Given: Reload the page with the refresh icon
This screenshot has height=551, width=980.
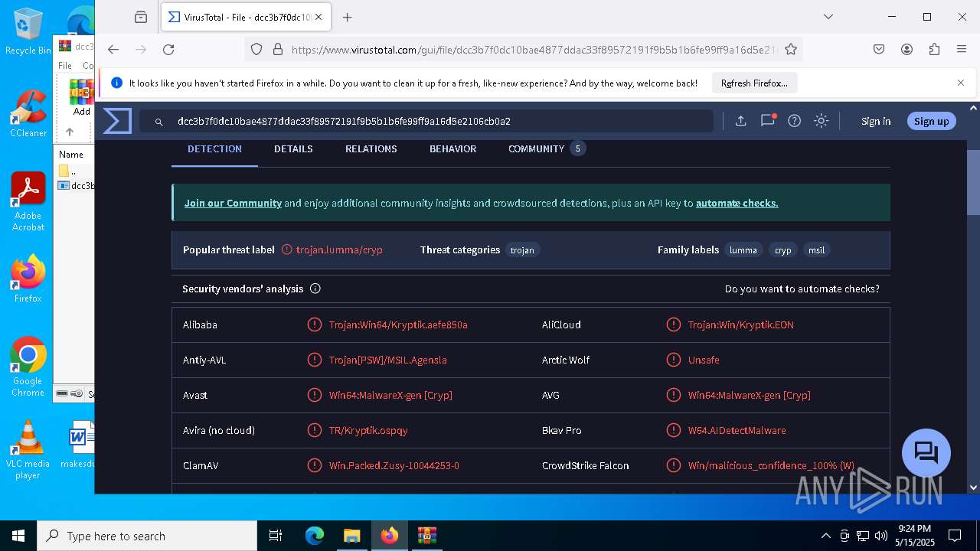Looking at the screenshot, I should [168, 49].
